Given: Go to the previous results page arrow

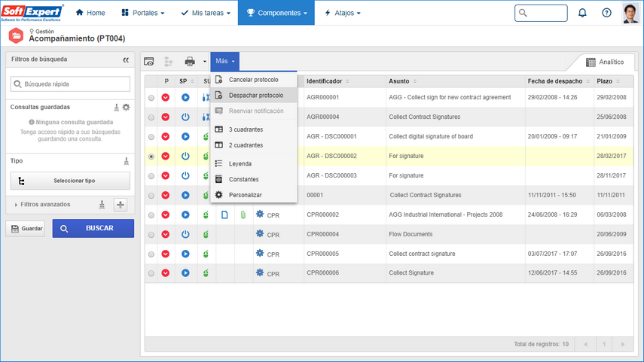Looking at the screenshot, I should pyautogui.click(x=585, y=345).
